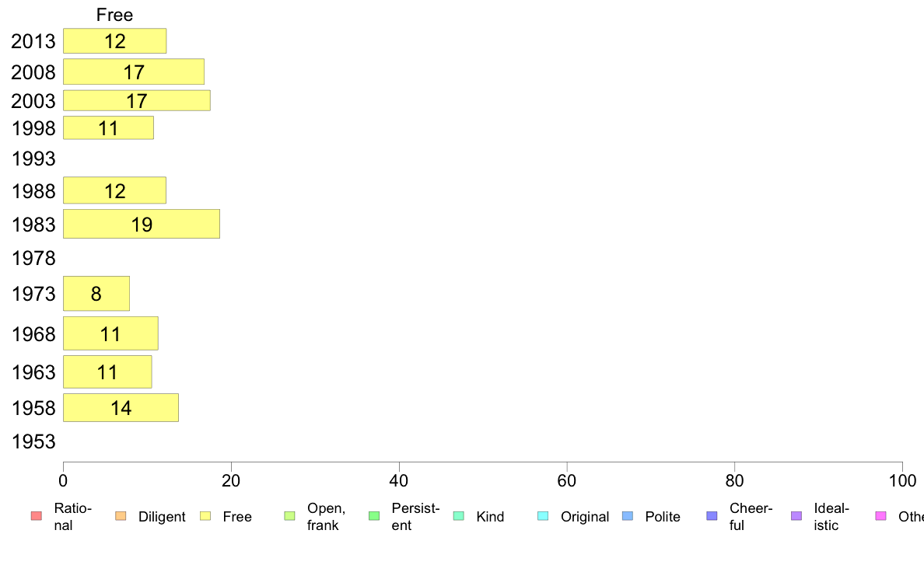The height and width of the screenshot is (572, 924).
Task: Click the yellow Free legend swatch
Action: (205, 516)
